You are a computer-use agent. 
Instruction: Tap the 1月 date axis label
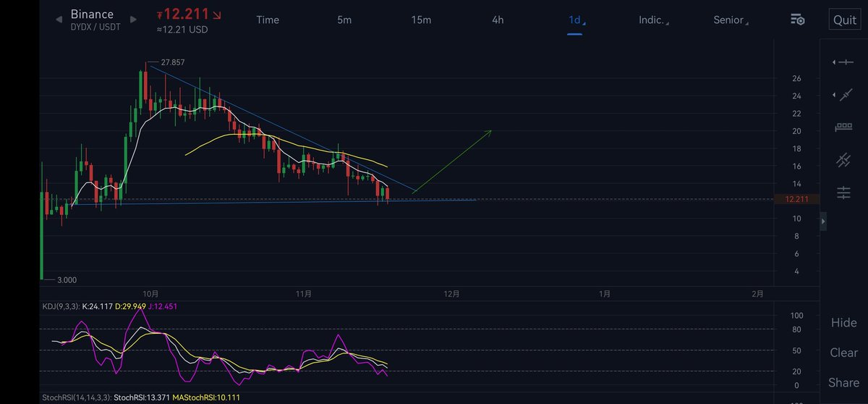[605, 294]
